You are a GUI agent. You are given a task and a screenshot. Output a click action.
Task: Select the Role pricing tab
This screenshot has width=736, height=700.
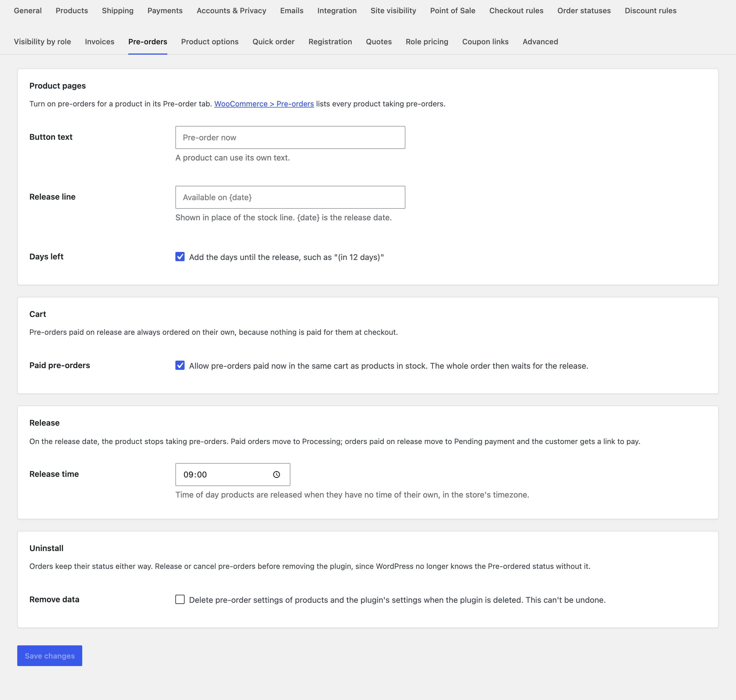(427, 42)
